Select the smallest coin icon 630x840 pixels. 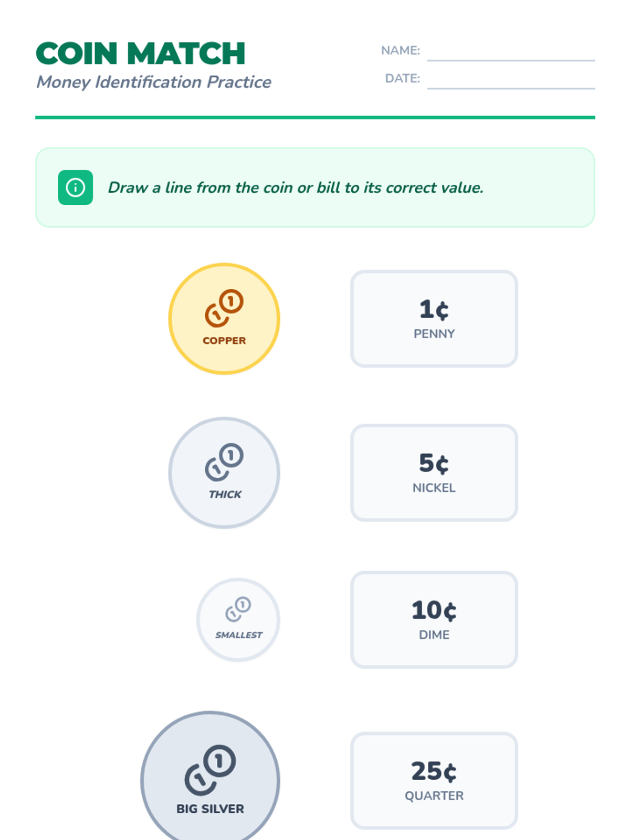click(x=238, y=609)
